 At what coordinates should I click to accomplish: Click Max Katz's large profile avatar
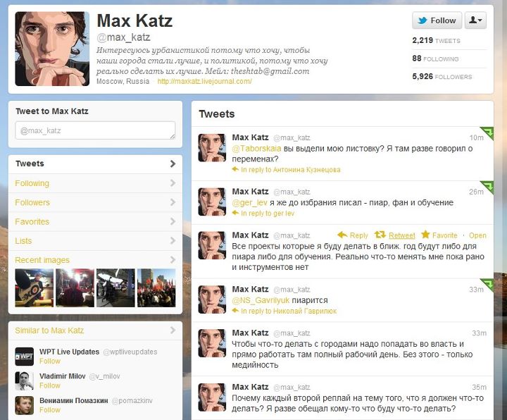tap(52, 49)
